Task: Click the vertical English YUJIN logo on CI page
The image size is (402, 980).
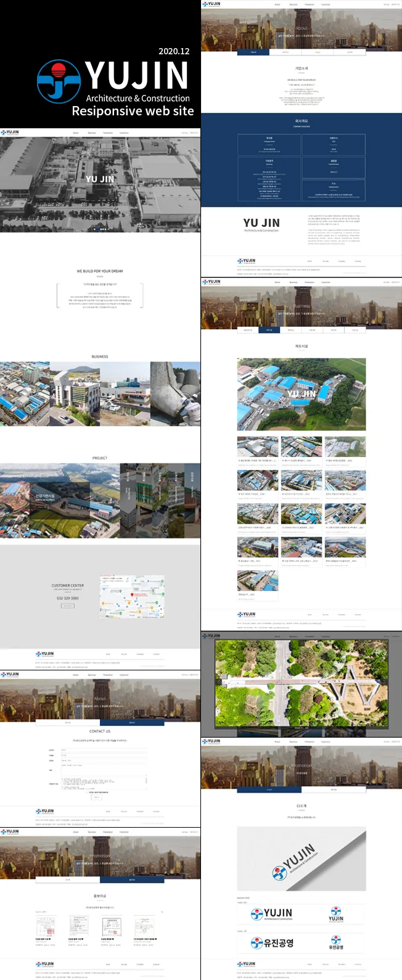Action: pos(336,914)
